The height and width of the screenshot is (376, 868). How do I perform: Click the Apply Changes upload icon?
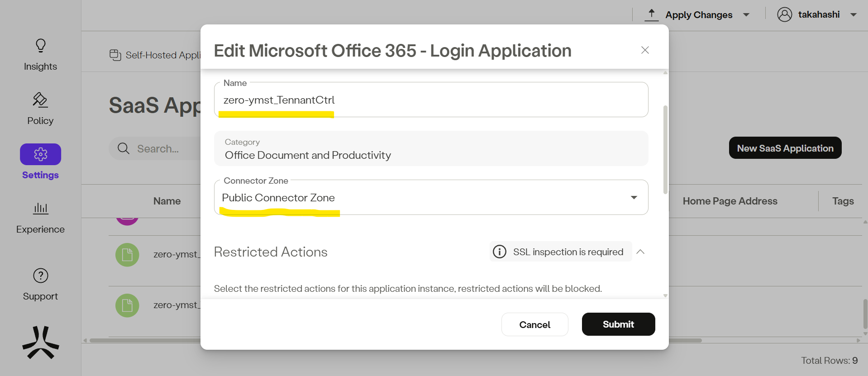pos(651,14)
